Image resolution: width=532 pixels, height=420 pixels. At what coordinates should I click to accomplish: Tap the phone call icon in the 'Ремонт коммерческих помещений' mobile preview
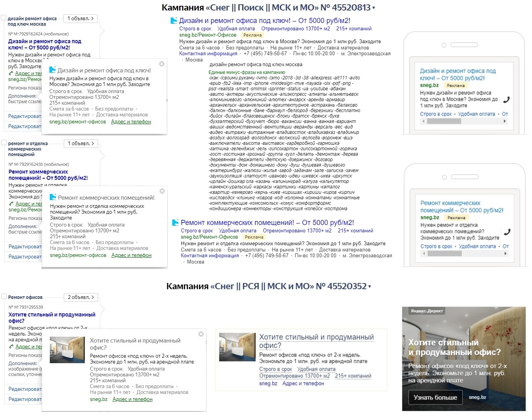point(507,232)
